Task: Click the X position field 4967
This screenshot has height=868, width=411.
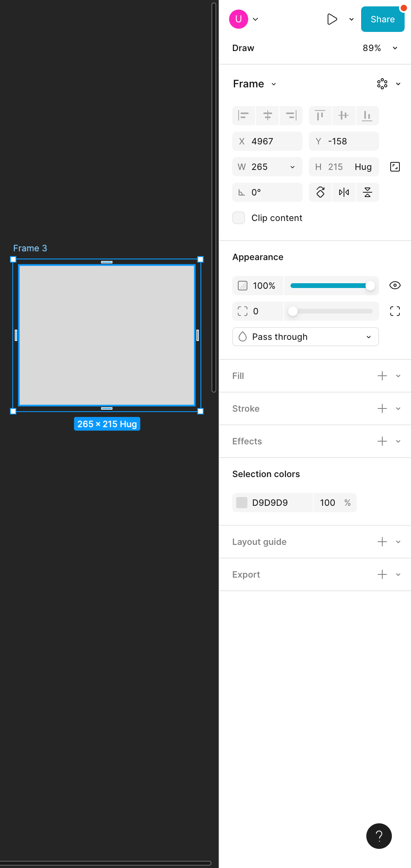Action: pos(267,141)
